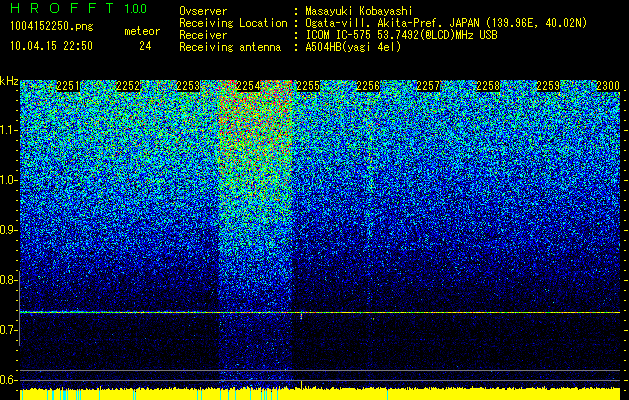
Task: Click the 'Receiver' field label
Action: (203, 35)
